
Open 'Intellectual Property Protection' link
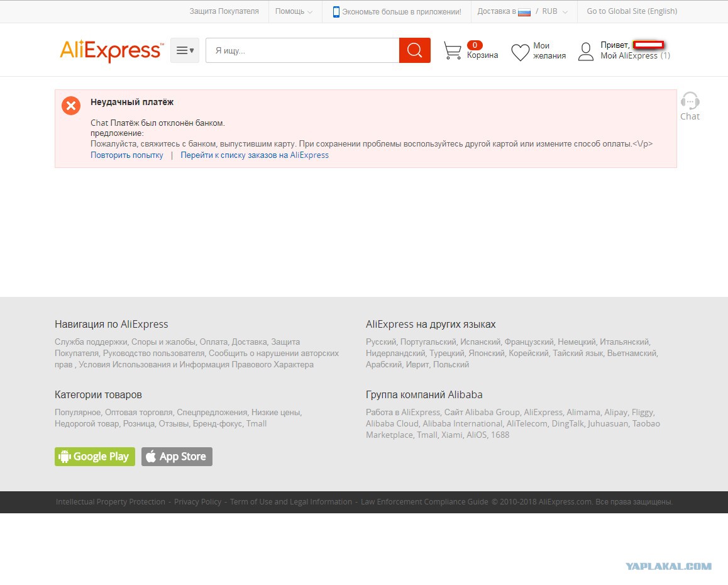111,502
